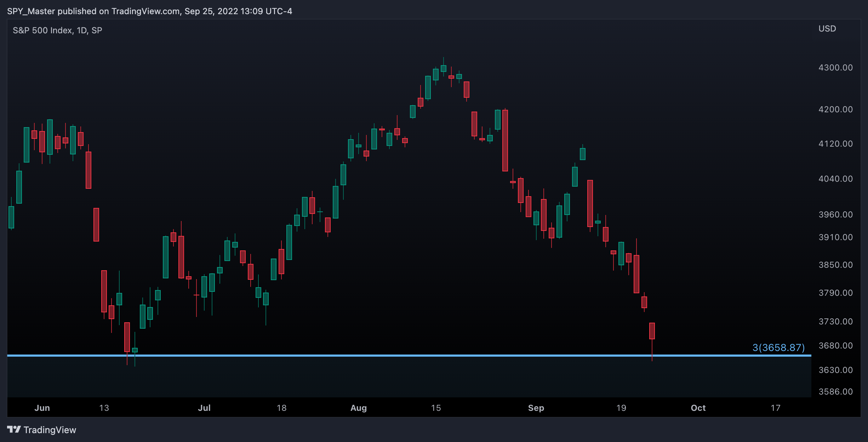Click the Jul date axis label
Viewport: 868px width, 442px height.
point(204,408)
